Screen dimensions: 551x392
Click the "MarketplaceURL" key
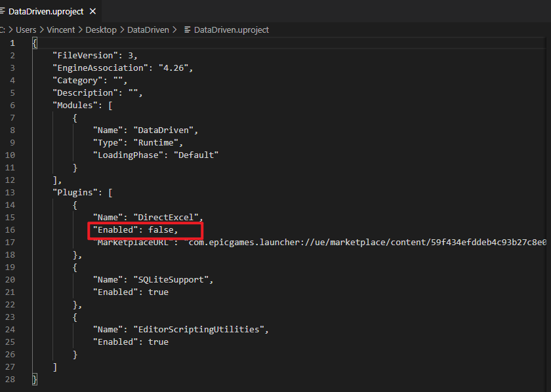[x=133, y=242]
